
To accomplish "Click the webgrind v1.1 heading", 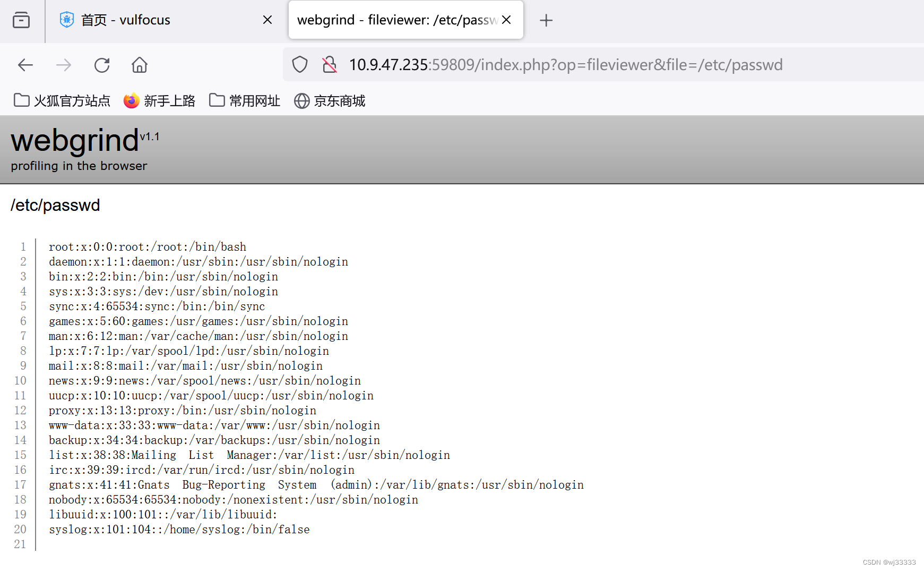I will pos(74,141).
